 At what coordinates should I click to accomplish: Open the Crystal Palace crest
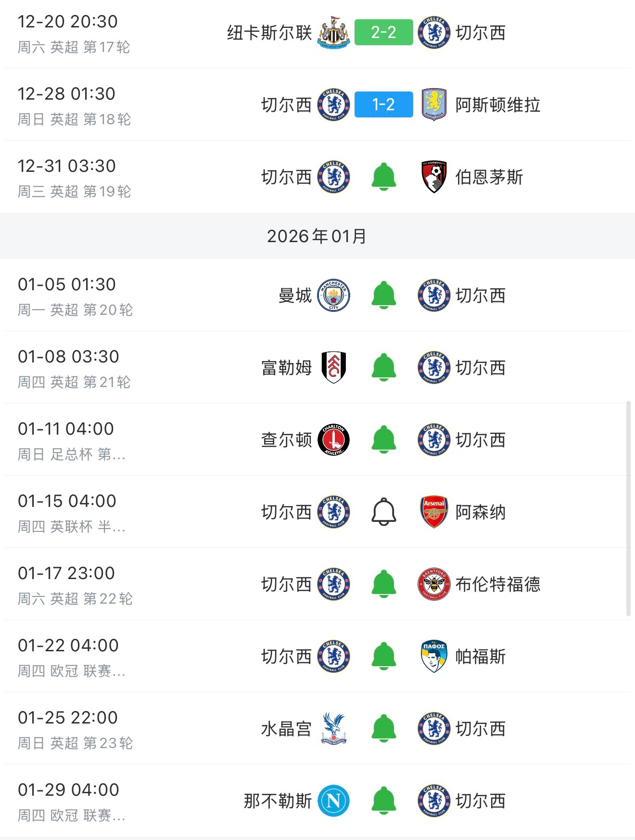333,728
